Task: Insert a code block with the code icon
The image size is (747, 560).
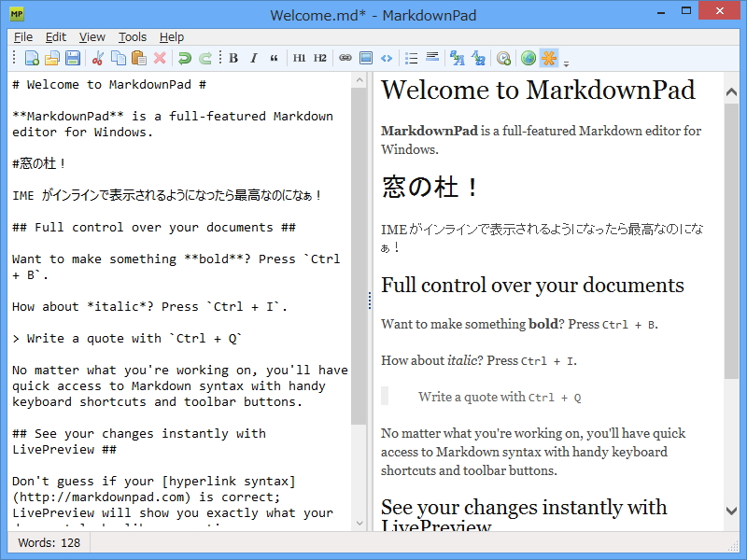Action: [386, 58]
